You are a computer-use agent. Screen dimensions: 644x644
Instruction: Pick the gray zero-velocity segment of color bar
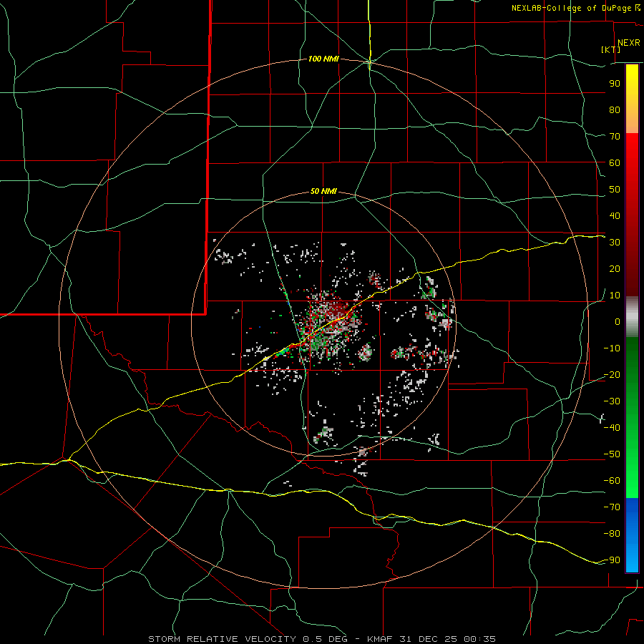coord(632,317)
